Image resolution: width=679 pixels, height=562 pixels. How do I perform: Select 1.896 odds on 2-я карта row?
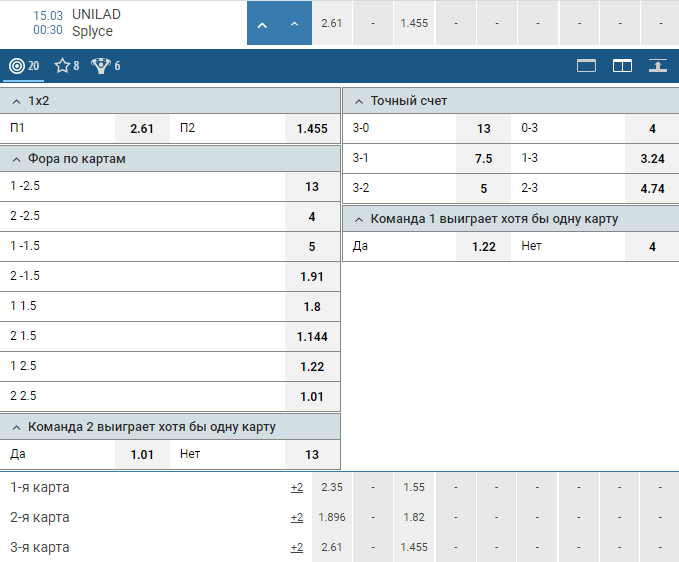pyautogui.click(x=332, y=517)
